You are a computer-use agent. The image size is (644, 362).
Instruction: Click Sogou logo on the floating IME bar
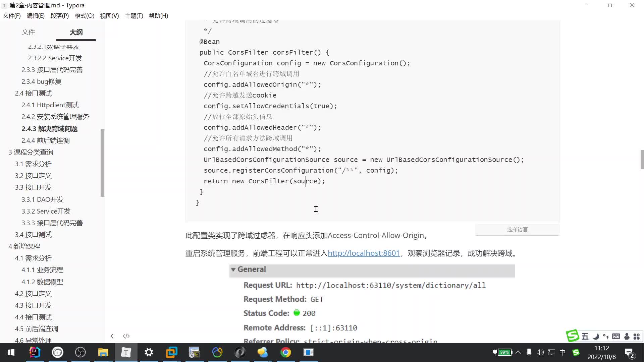click(x=573, y=336)
